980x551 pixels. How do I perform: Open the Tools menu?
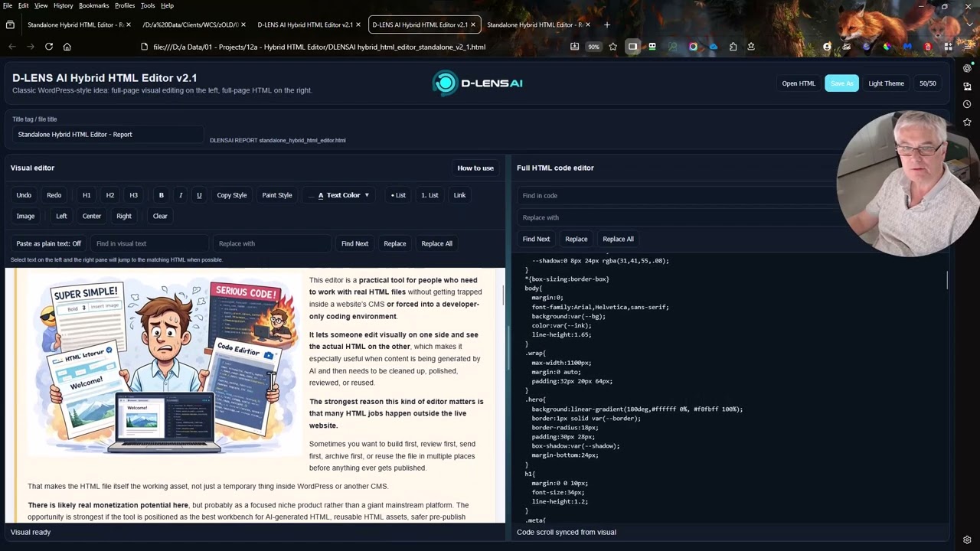coord(148,5)
